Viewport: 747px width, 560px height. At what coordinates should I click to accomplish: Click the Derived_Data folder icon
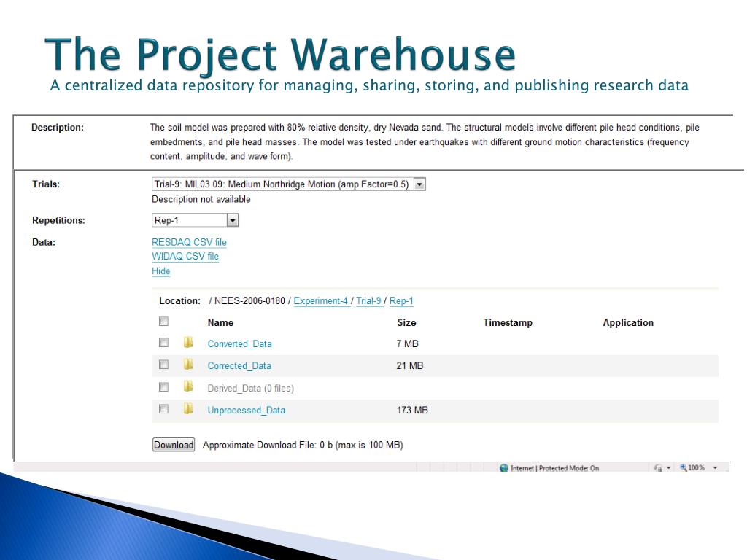(188, 386)
